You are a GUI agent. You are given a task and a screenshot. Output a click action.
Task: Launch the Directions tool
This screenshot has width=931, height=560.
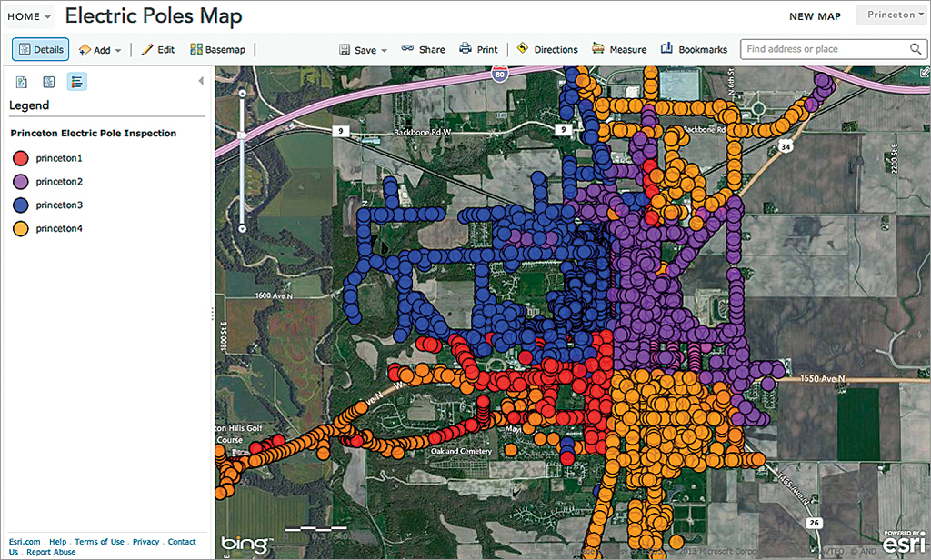point(547,49)
